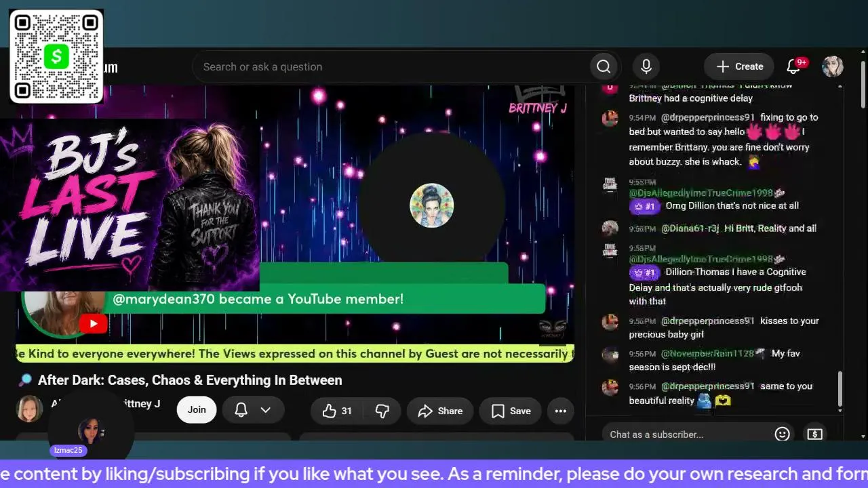Screen dimensions: 868x488
Task: Click the avatar beside Diana61-r3j's message
Action: click(x=610, y=228)
